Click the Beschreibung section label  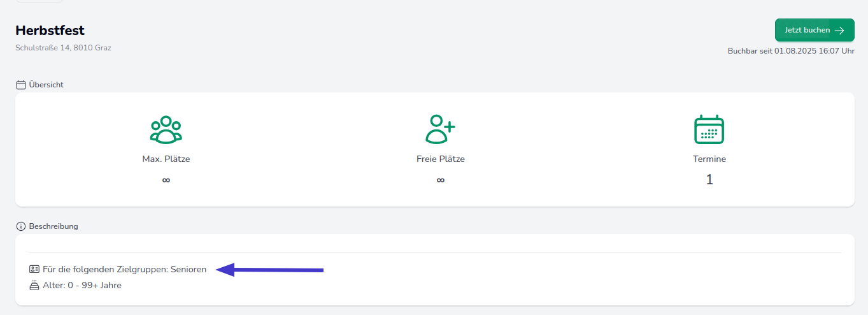pyautogui.click(x=53, y=226)
